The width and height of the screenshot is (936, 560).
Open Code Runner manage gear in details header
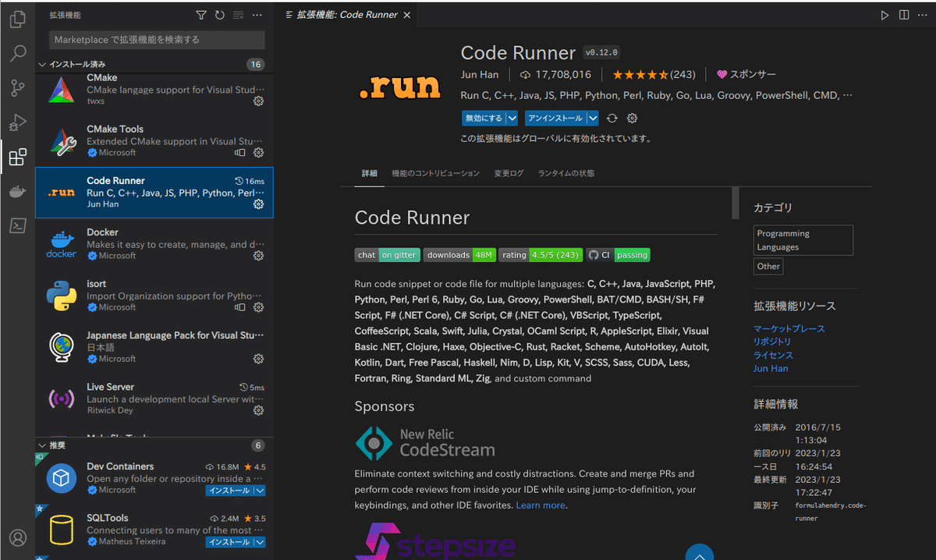[633, 119]
